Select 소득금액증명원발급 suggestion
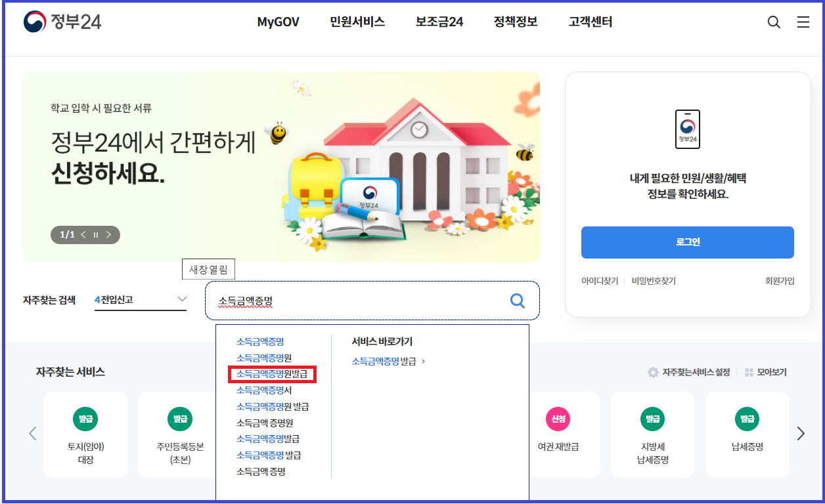The width and height of the screenshot is (825, 504). tap(272, 374)
